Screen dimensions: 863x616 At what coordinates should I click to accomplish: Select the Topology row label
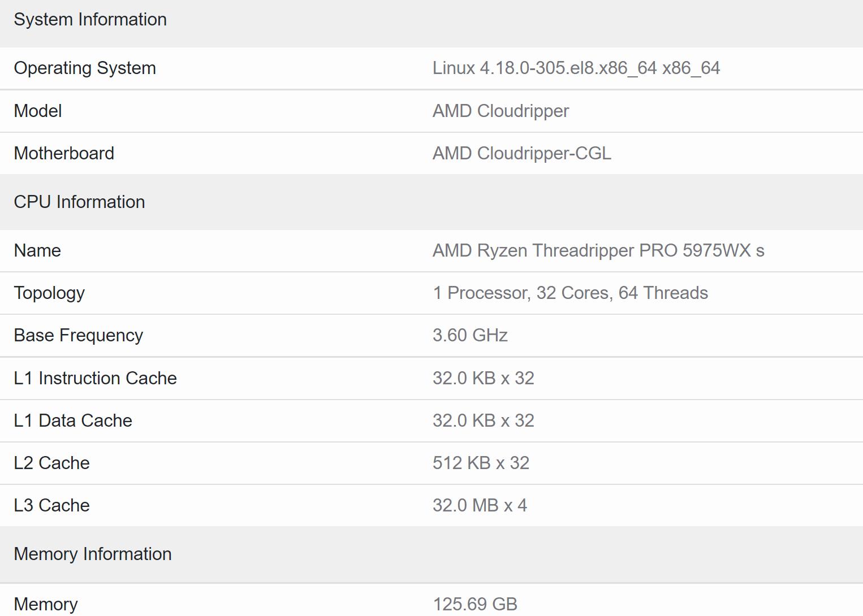coord(49,293)
